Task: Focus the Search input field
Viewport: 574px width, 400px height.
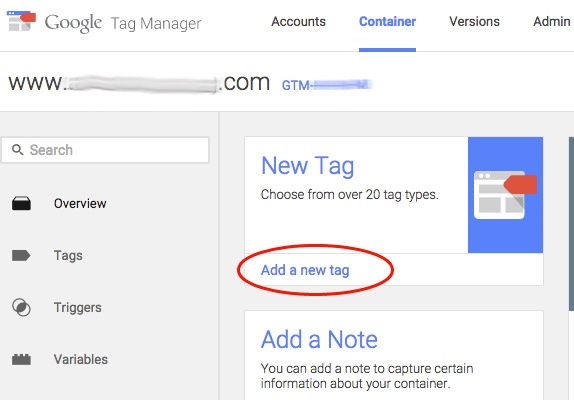Action: [105, 150]
